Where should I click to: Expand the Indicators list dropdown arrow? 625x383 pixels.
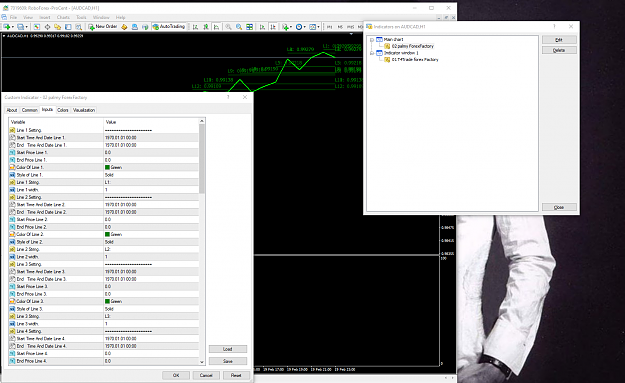[291, 27]
